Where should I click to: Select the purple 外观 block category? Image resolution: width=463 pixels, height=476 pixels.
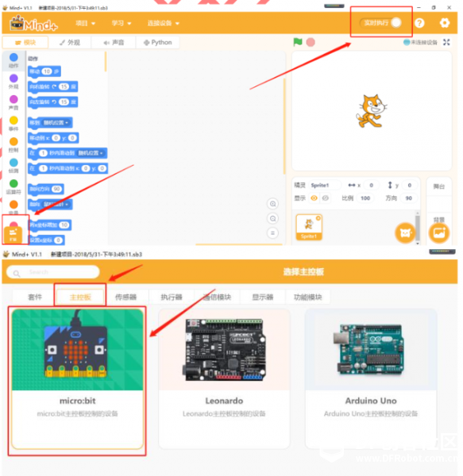[x=14, y=82]
